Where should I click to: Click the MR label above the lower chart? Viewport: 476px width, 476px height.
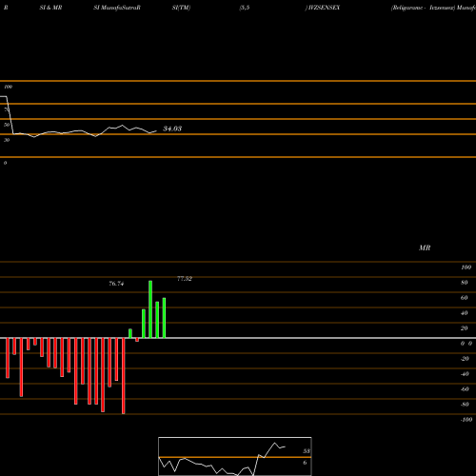425,248
